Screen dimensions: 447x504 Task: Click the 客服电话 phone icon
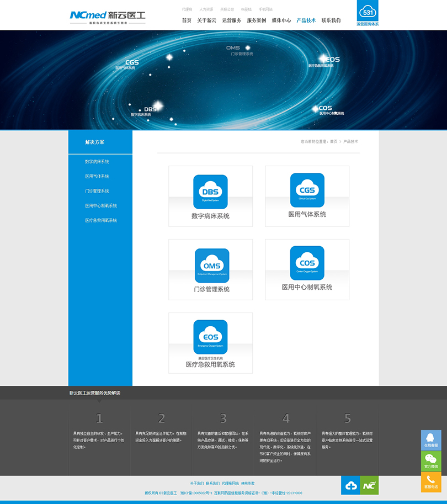click(431, 482)
